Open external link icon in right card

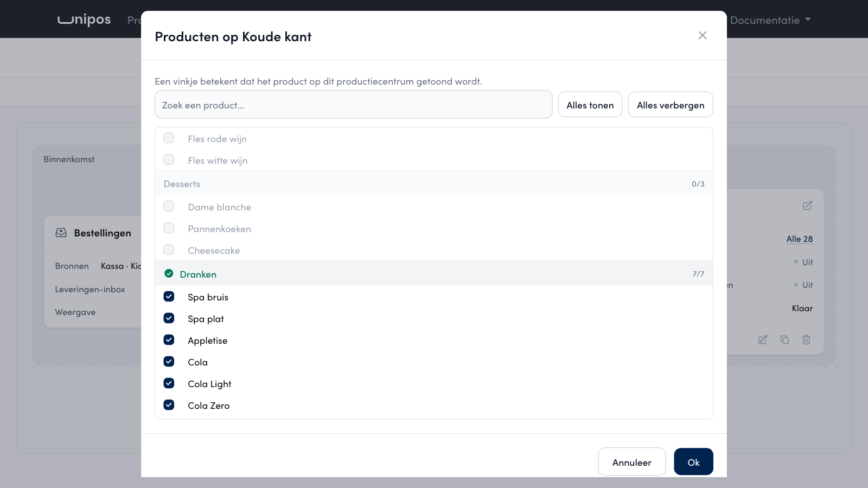[807, 206]
